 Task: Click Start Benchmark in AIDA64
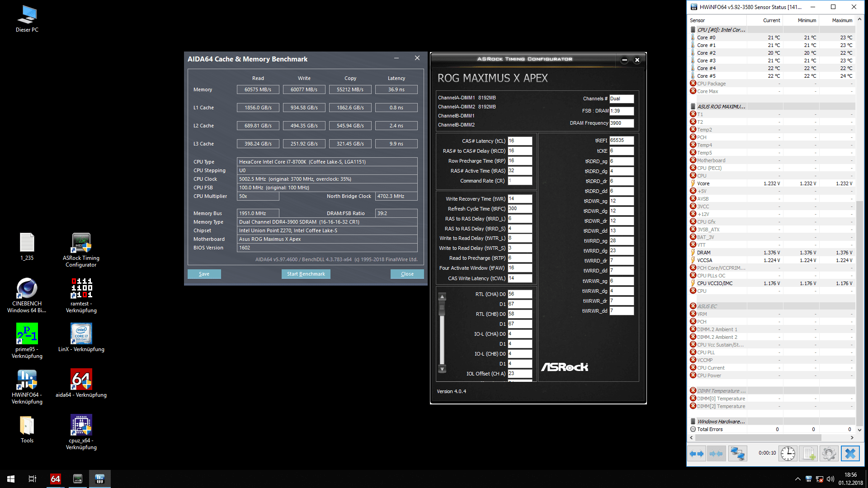coord(306,274)
